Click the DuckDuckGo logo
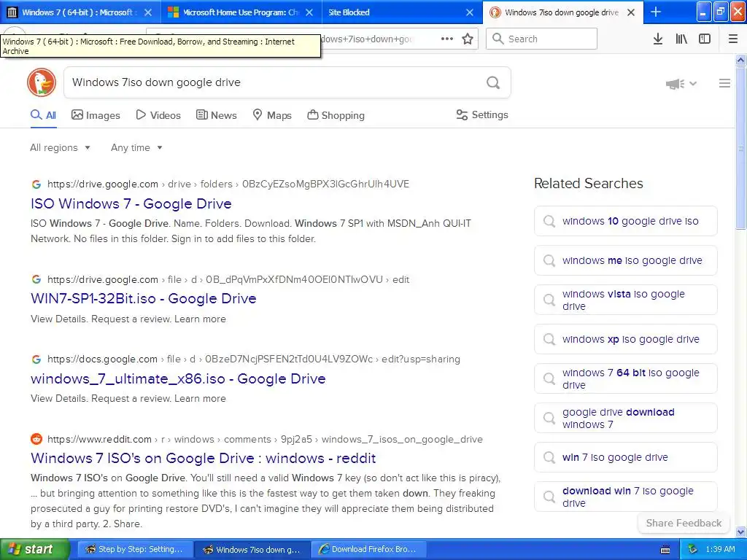 [42, 82]
